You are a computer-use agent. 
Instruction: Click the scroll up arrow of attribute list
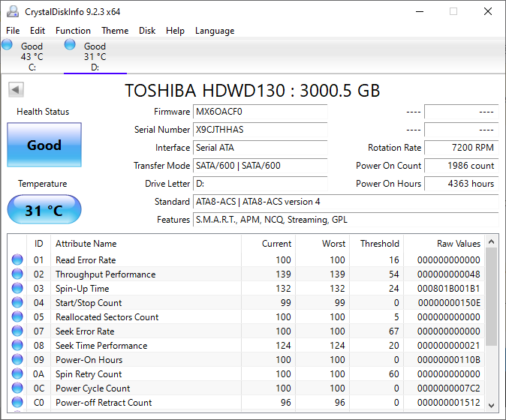click(x=492, y=241)
